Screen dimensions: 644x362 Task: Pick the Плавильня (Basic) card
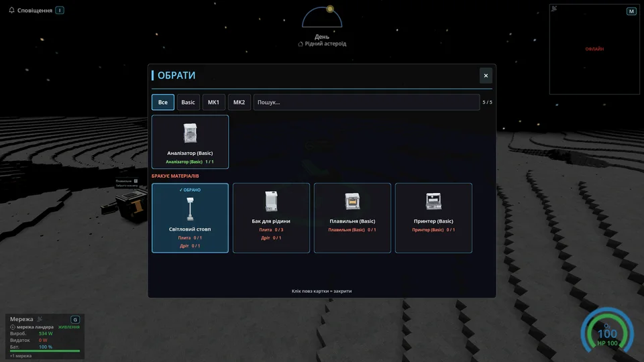coord(352,218)
